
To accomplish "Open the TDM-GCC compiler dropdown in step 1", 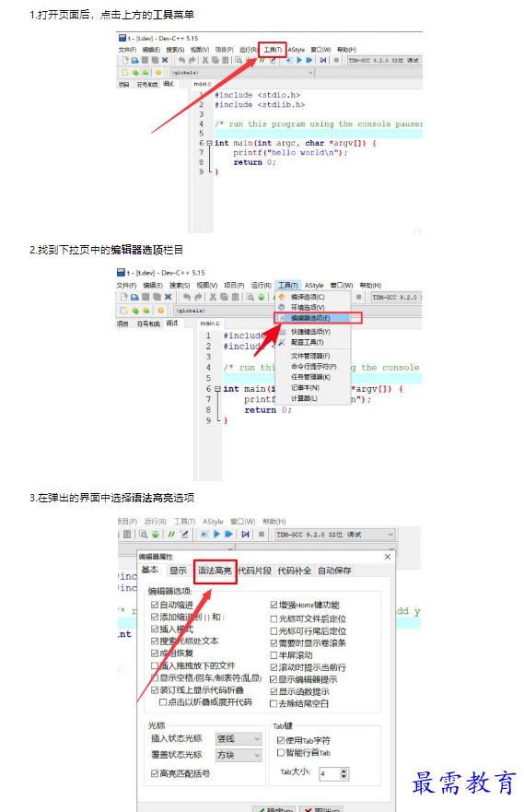I will [x=384, y=61].
